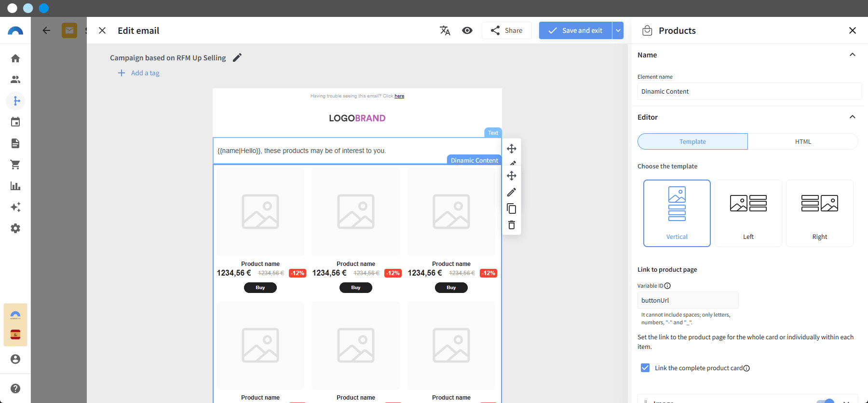The image size is (868, 403).
Task: Open the Shopping cart icon in sidebar
Action: [15, 165]
